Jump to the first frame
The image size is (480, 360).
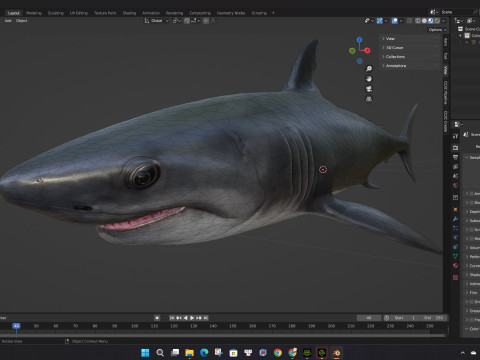pos(172,318)
